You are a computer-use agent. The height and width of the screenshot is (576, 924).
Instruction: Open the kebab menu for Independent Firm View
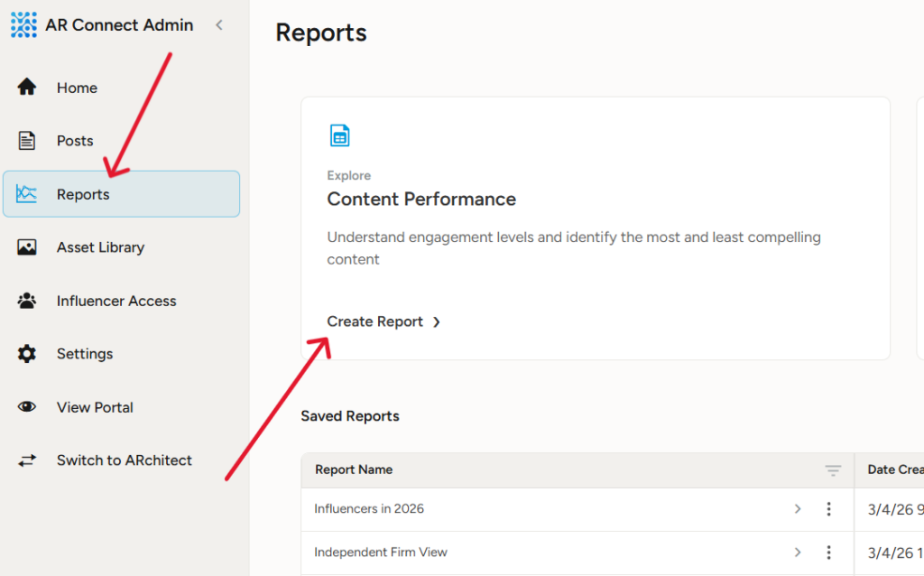(x=828, y=552)
